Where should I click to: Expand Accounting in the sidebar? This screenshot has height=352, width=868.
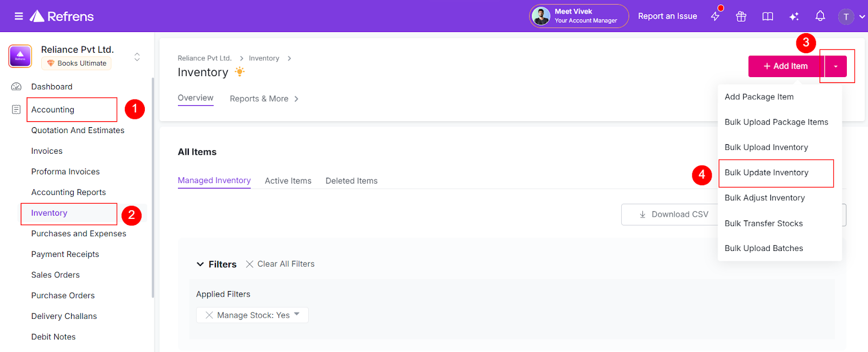[53, 110]
